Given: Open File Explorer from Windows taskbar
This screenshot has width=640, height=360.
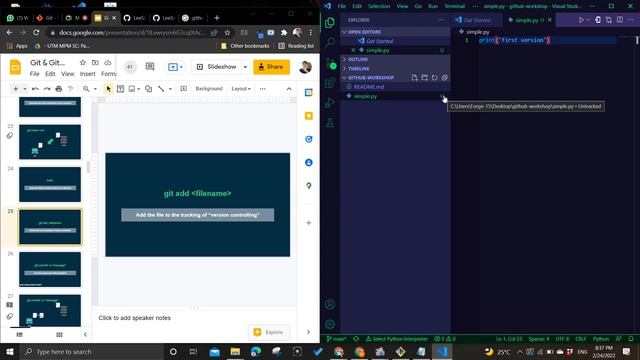Looking at the screenshot, I should click(235, 351).
